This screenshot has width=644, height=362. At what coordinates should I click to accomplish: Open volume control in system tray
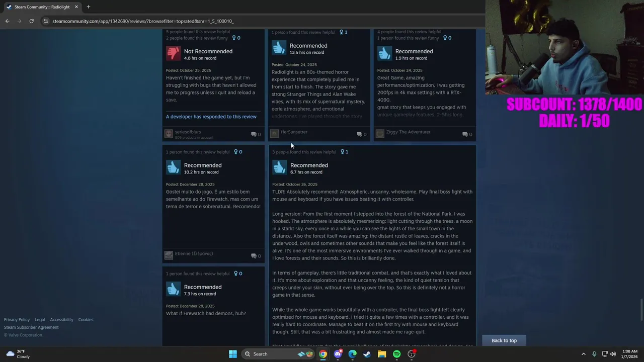click(613, 354)
